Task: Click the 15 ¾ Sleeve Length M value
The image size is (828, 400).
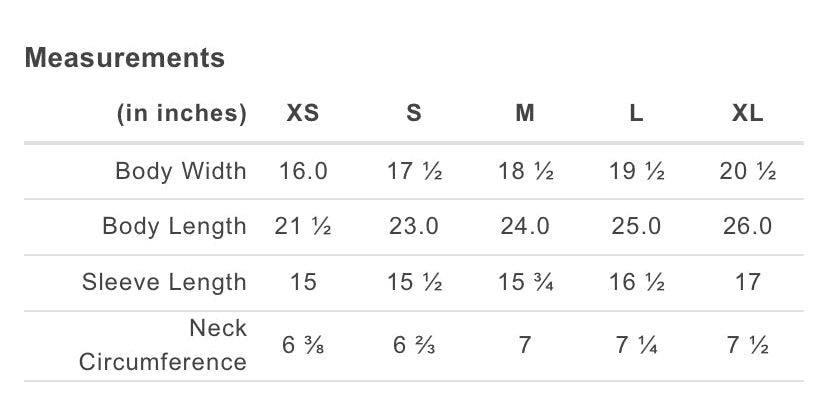Action: (525, 282)
